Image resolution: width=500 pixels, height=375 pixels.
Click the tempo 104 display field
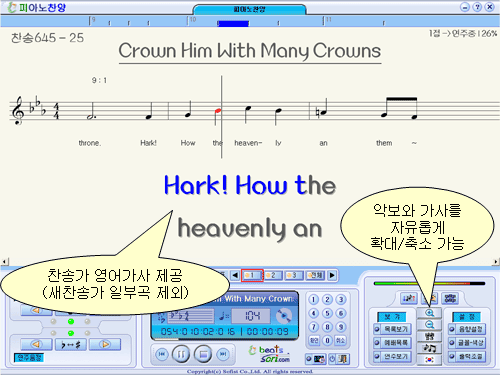click(251, 316)
